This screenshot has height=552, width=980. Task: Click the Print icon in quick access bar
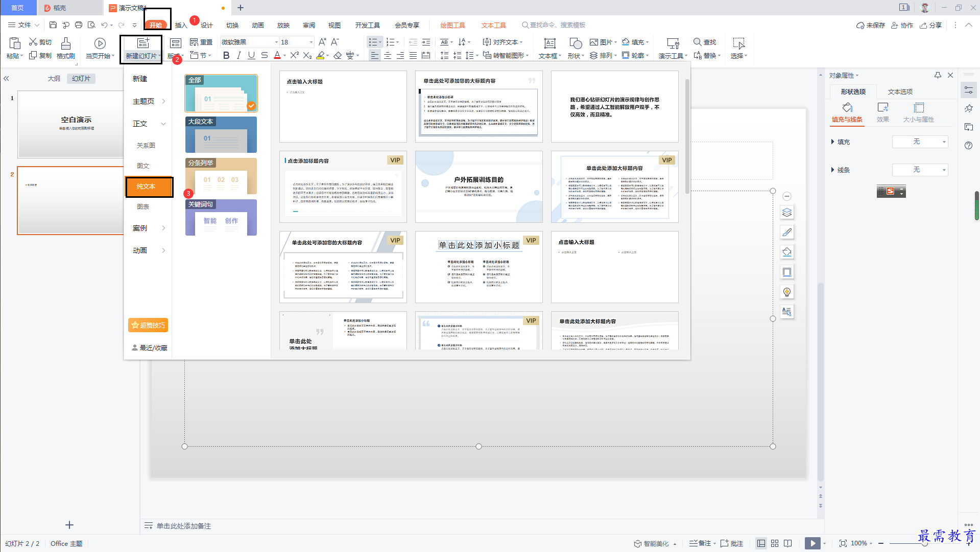point(79,25)
